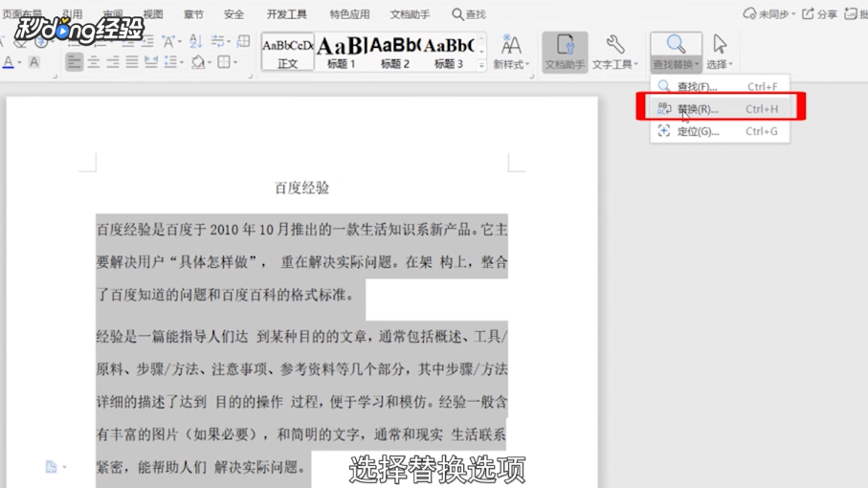Click the line spacing icon
This screenshot has height=488, width=868.
point(171,62)
